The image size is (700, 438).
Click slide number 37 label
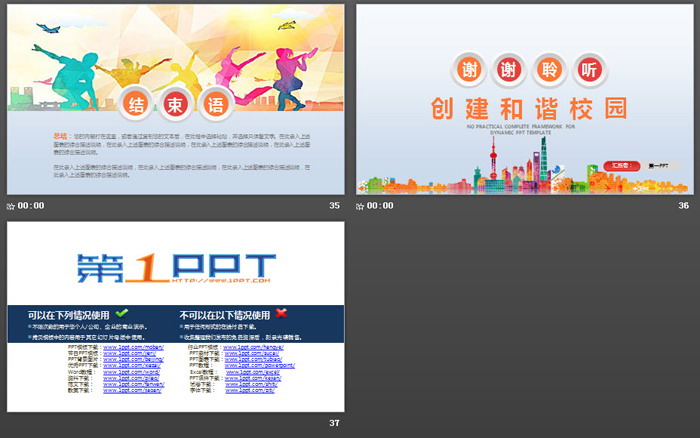334,422
